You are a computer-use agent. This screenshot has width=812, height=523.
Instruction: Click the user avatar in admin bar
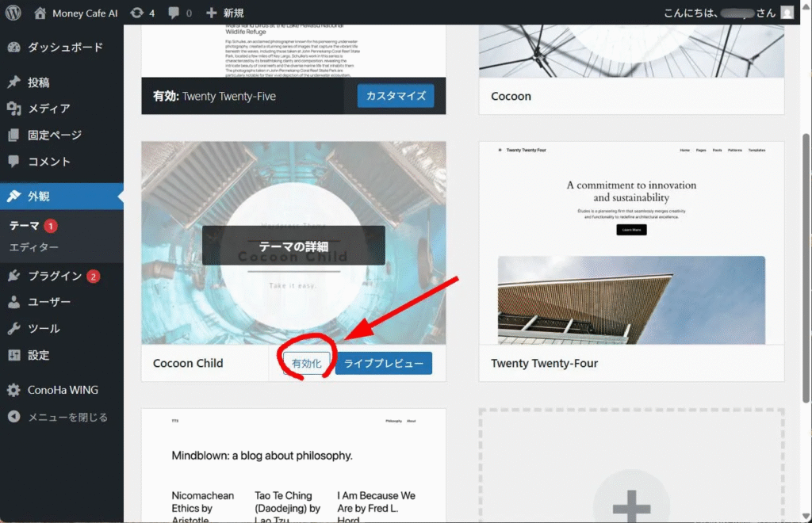(787, 13)
